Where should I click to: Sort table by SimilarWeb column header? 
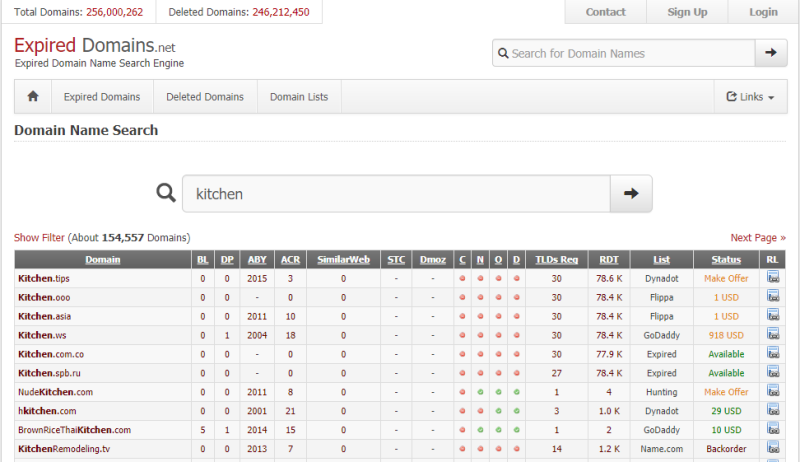(x=343, y=260)
